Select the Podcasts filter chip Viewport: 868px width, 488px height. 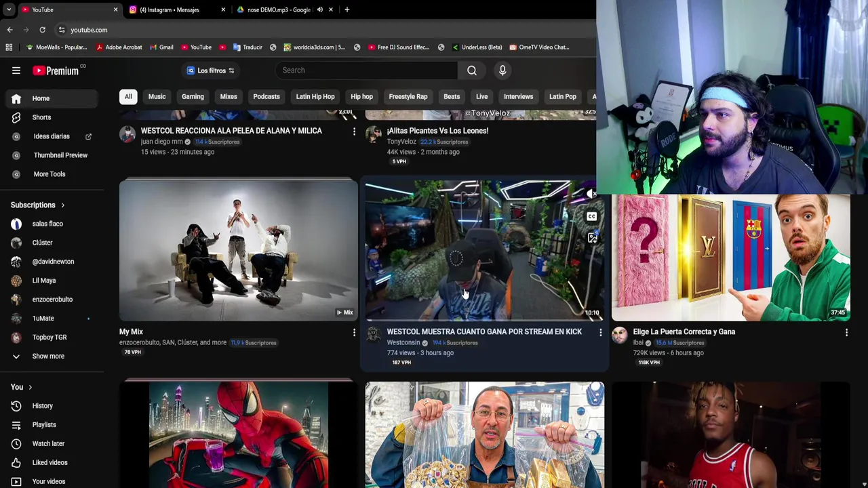pos(267,96)
